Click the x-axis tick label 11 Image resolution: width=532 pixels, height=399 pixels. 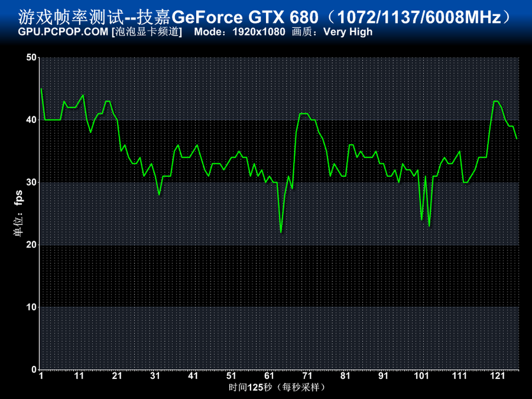(x=79, y=376)
